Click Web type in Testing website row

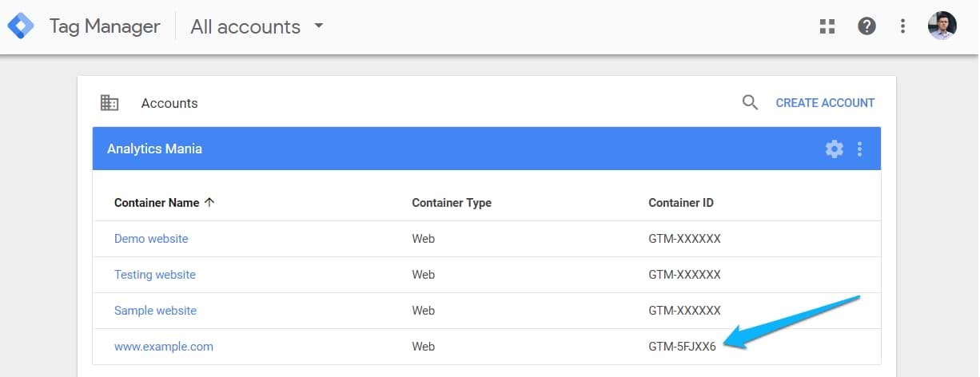coord(424,275)
